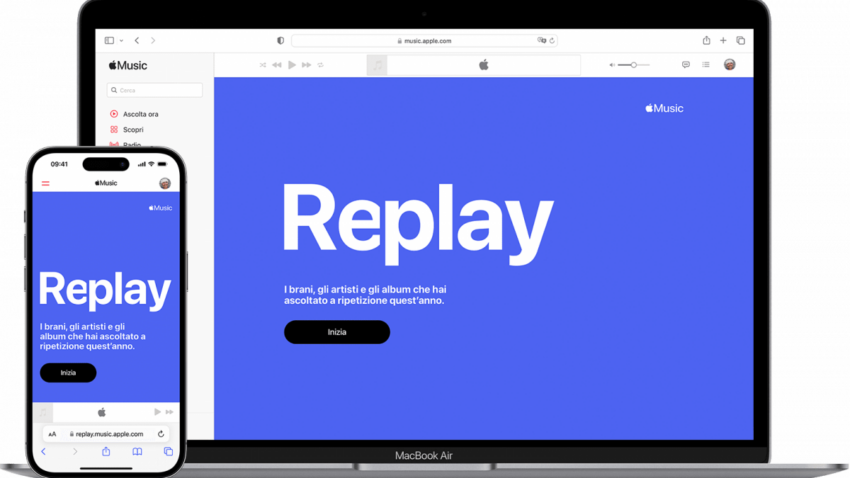The width and height of the screenshot is (850, 478).
Task: Go back in MacBook Safari
Action: 137,41
